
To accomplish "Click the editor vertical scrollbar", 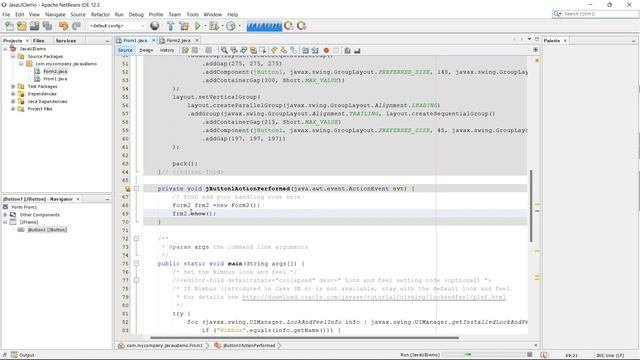I will tap(531, 205).
